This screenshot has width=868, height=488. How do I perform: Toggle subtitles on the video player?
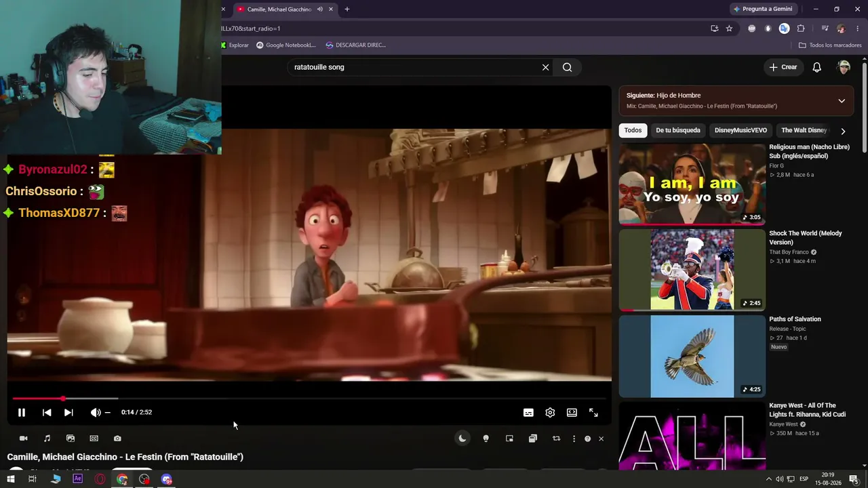click(x=528, y=412)
